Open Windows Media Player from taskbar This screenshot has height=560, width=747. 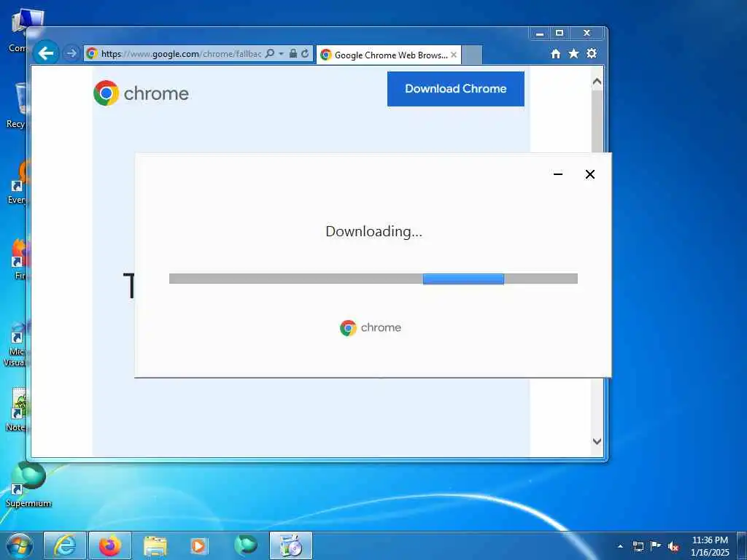(198, 546)
